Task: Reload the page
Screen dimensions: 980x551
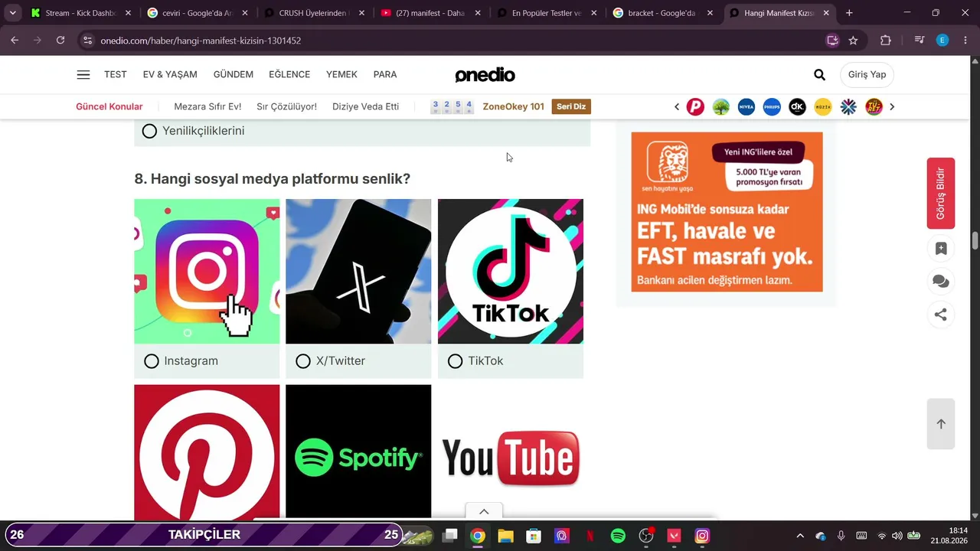Action: (60, 41)
